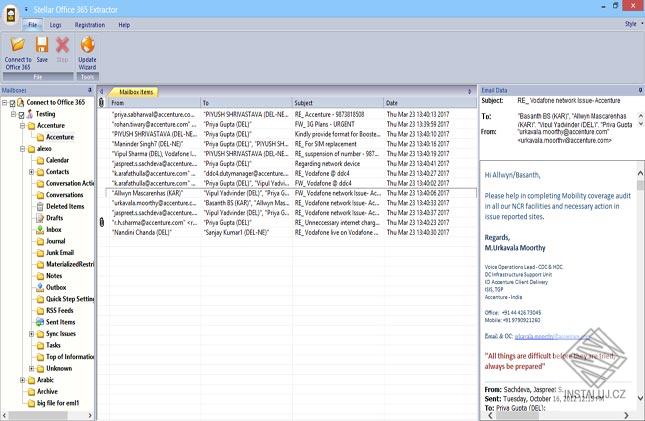Click the Testing mailbox user icon
Image resolution: width=645 pixels, height=421 pixels.
(30, 114)
